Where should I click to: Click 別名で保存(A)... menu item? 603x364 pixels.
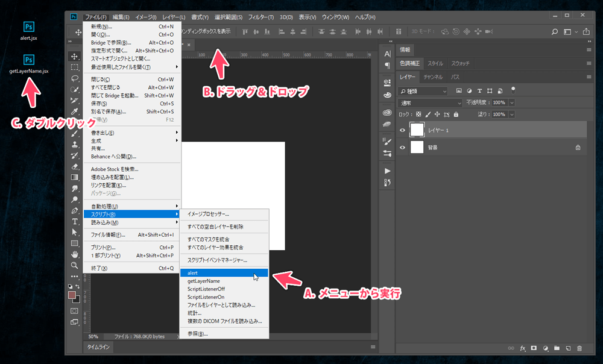click(132, 111)
